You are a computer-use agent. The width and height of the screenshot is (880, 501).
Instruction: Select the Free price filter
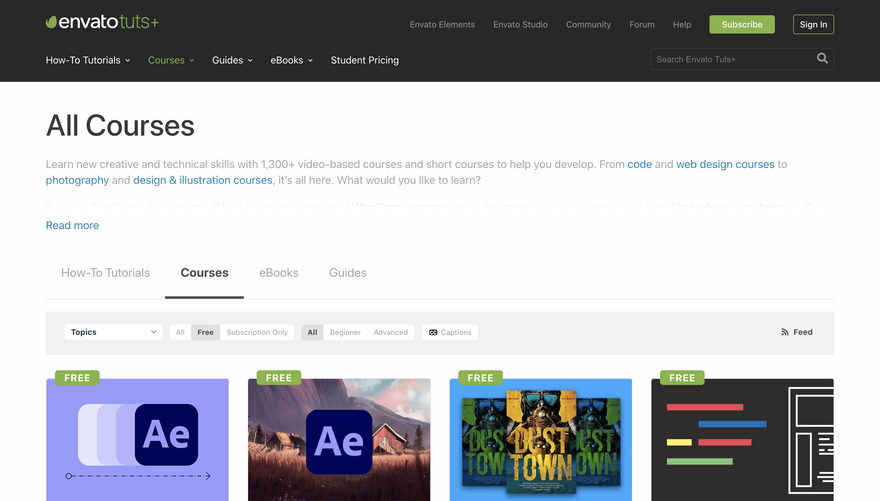pyautogui.click(x=205, y=332)
